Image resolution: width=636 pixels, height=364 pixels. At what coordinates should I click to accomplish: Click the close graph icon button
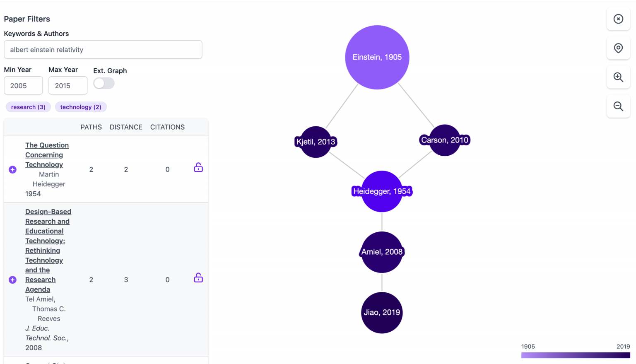coord(618,19)
